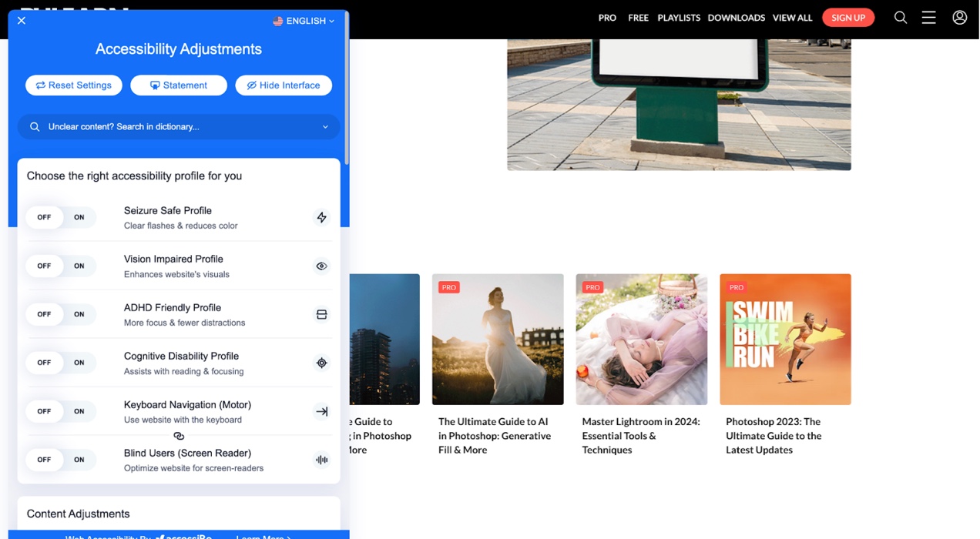Click the PRO badge on Lightroom thumbnail
980x539 pixels.
pyautogui.click(x=592, y=287)
